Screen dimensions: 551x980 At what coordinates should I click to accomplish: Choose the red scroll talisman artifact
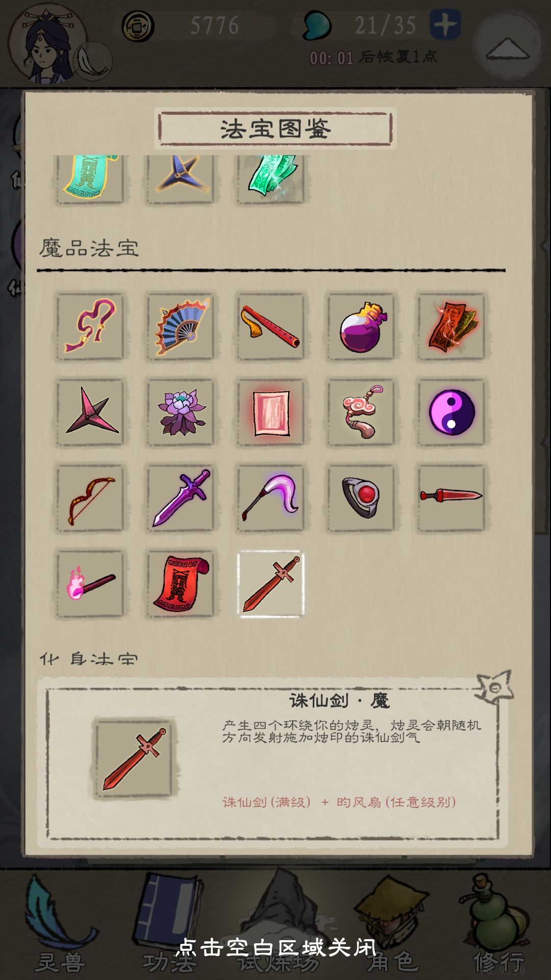[x=181, y=584]
